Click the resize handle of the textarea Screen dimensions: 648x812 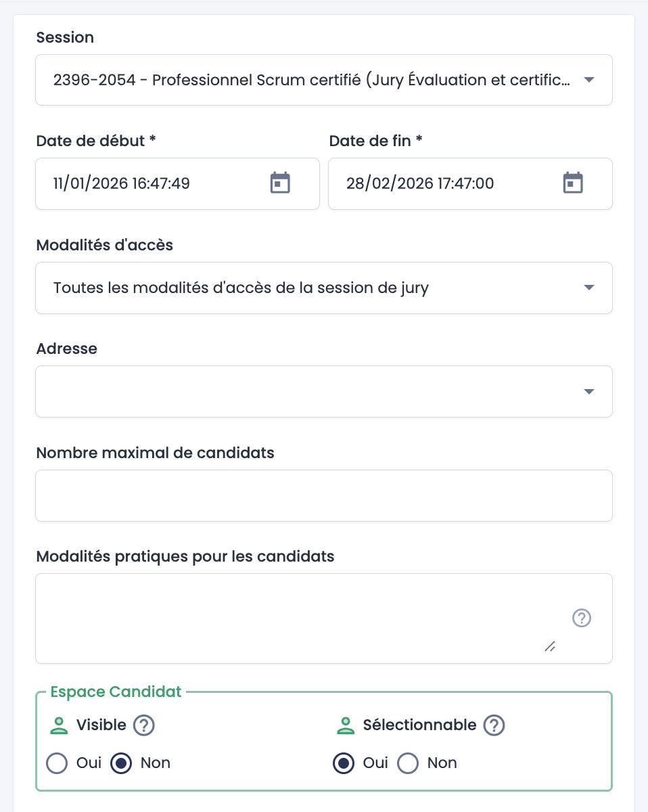(x=550, y=647)
